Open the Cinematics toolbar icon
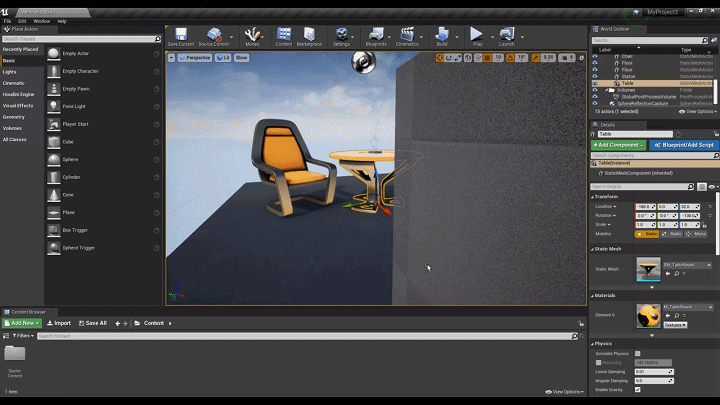 click(x=407, y=36)
